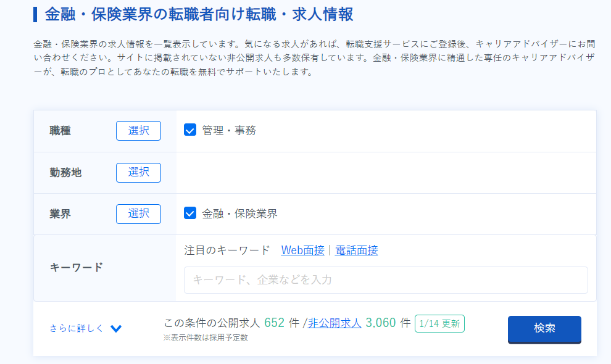The height and width of the screenshot is (364, 611).
Task: Click the 電話面接 keyword link
Action: click(x=356, y=250)
